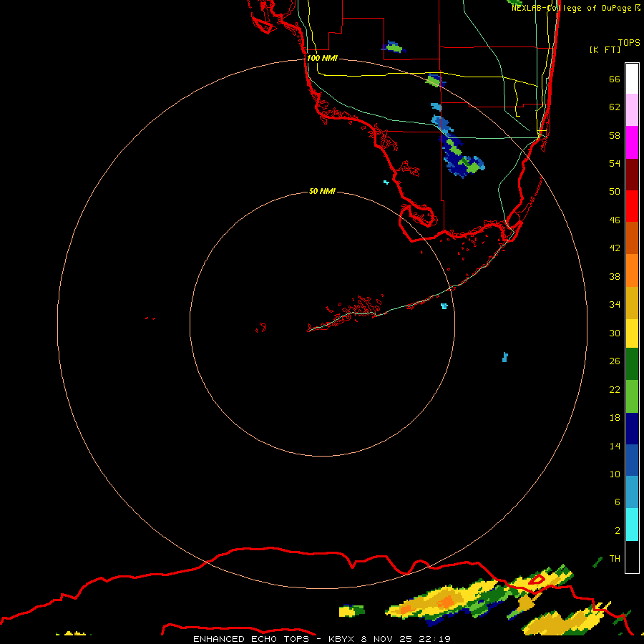Click the "58" legend value
644x644 pixels.
point(615,135)
